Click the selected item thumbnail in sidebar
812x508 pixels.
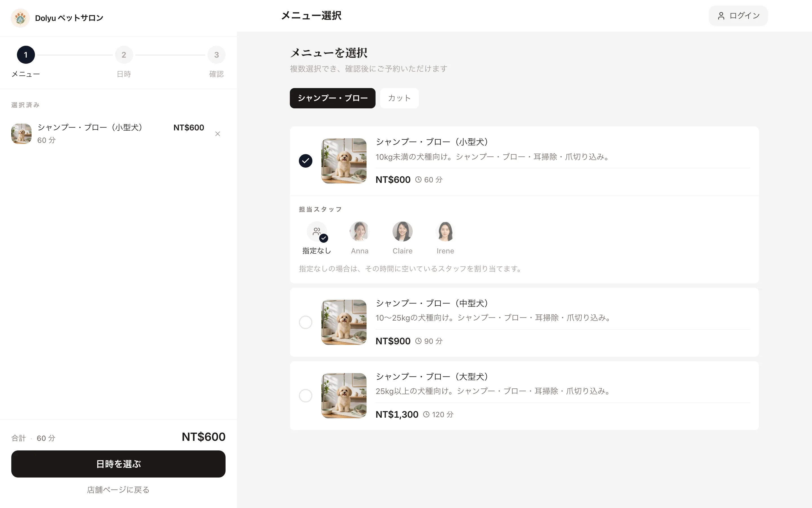pyautogui.click(x=21, y=134)
